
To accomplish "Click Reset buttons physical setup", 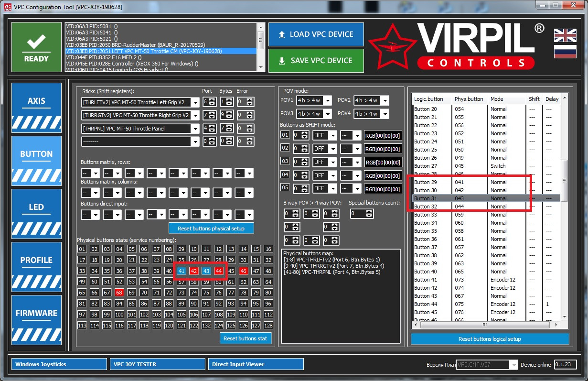I will point(211,229).
